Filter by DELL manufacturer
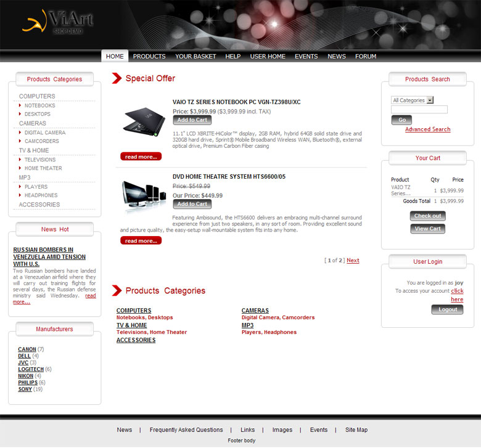 [24, 356]
